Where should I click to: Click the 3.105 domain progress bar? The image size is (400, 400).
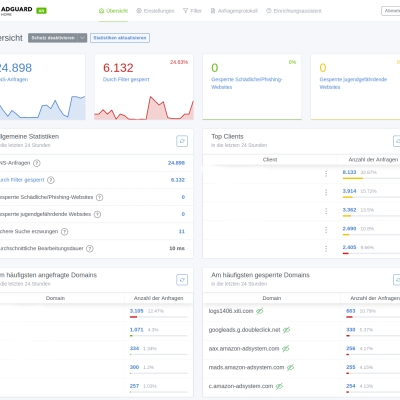(158, 317)
